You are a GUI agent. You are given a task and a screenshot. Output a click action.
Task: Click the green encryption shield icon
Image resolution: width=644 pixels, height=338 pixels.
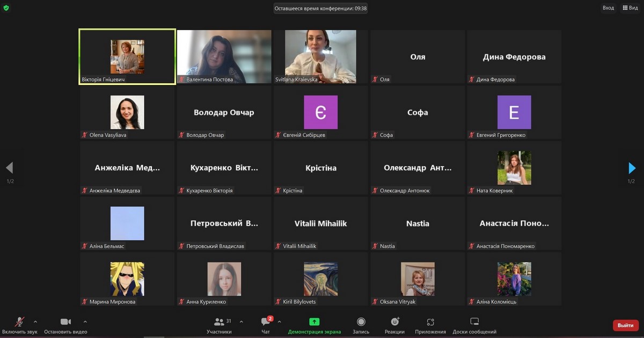point(6,8)
